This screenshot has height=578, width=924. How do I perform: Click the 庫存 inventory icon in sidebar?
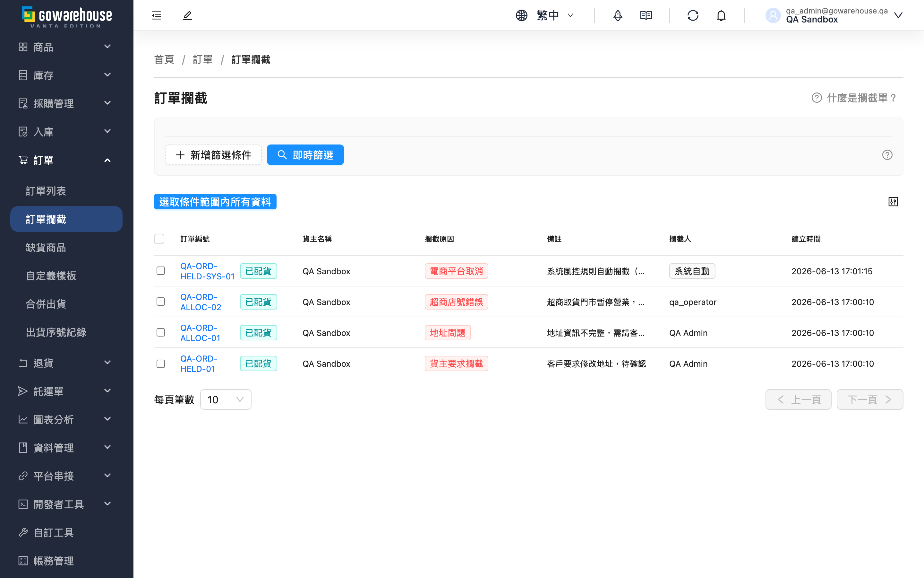click(23, 75)
